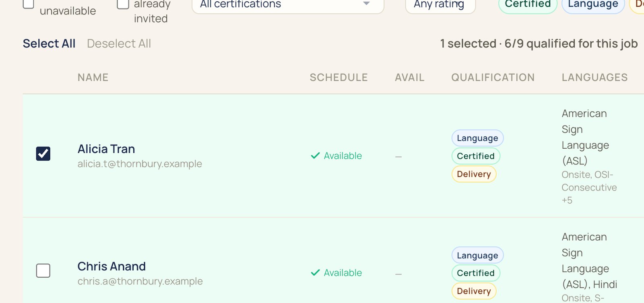Click the Select All link
The width and height of the screenshot is (644, 303).
[49, 43]
